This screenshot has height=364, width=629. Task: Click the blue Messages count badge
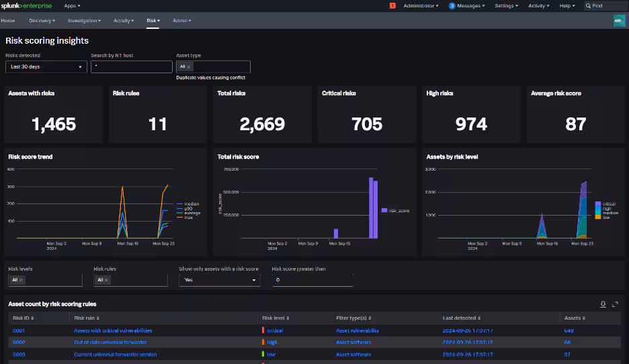pos(452,5)
